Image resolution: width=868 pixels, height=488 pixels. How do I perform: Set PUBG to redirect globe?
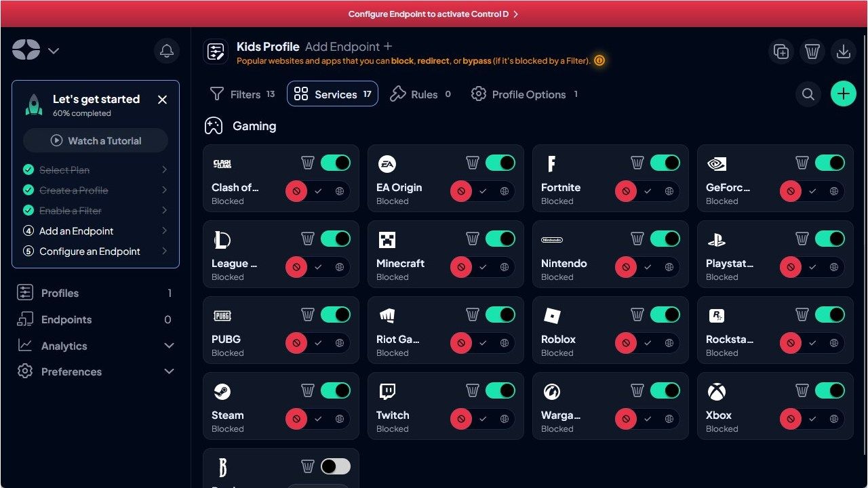[340, 343]
